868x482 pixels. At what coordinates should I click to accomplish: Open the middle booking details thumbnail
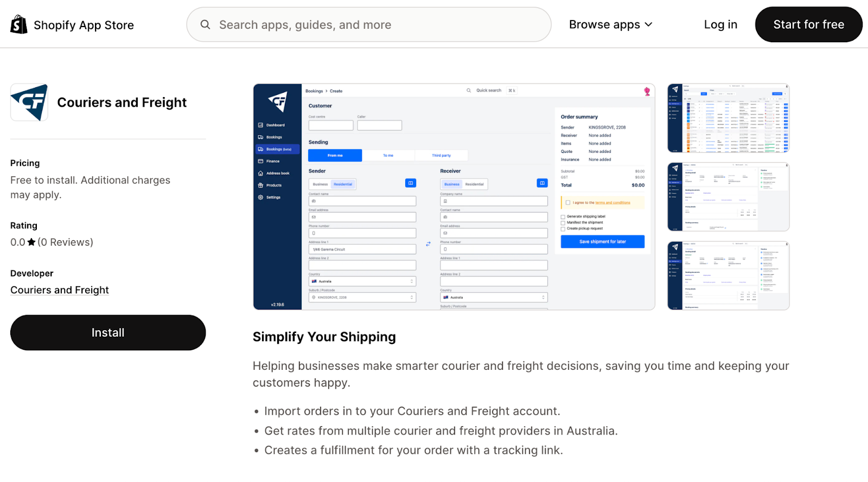tap(728, 197)
